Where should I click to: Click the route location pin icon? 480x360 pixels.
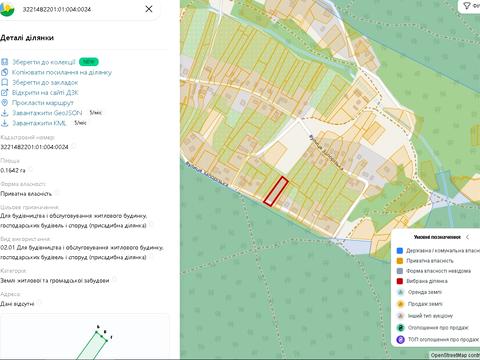tap(4, 103)
